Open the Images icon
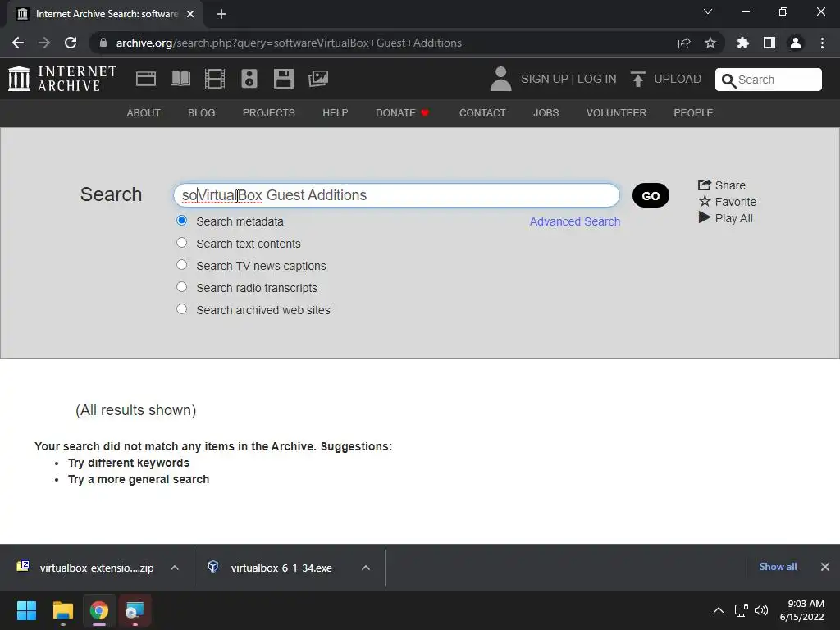 point(318,79)
